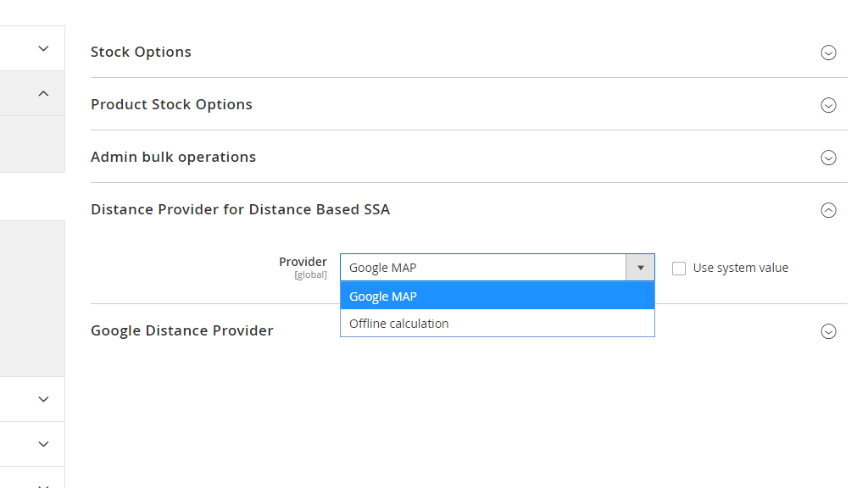
Task: Click the circle arrow icon for Product Stock Options
Action: (x=828, y=105)
